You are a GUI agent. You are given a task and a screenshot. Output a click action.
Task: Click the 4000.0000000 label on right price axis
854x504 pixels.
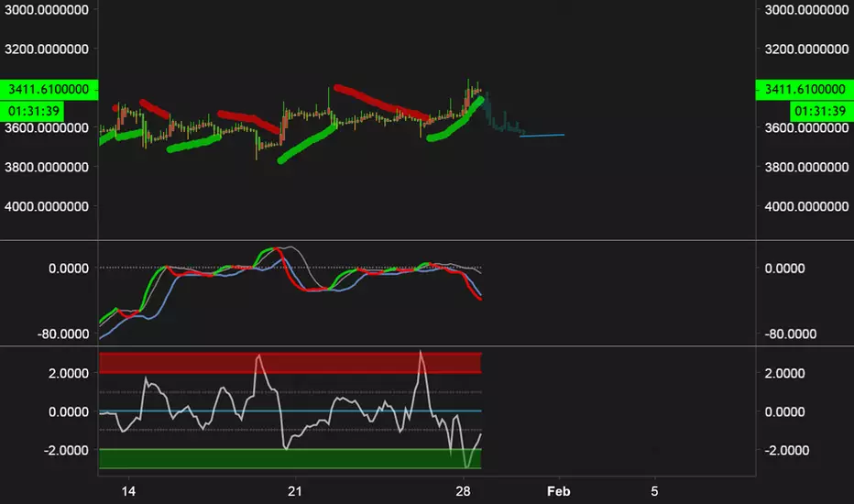[806, 206]
